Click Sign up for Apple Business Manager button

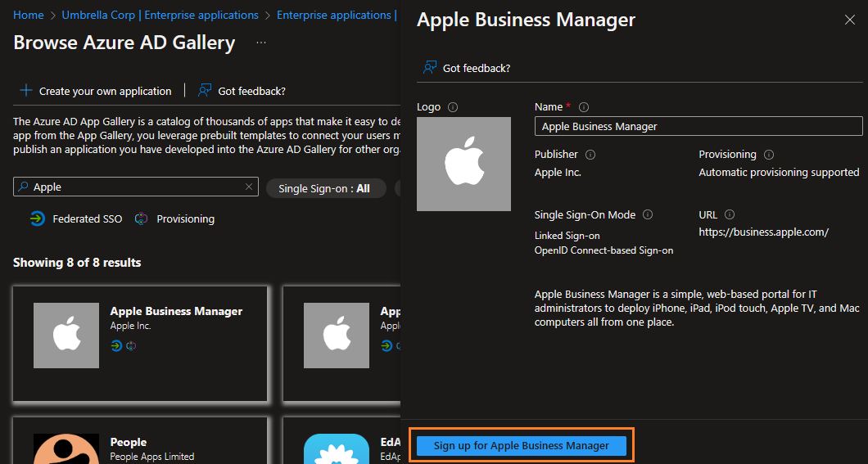click(521, 446)
